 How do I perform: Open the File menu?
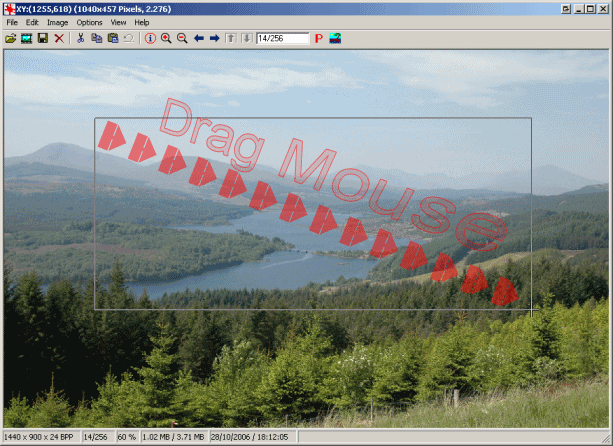point(12,23)
